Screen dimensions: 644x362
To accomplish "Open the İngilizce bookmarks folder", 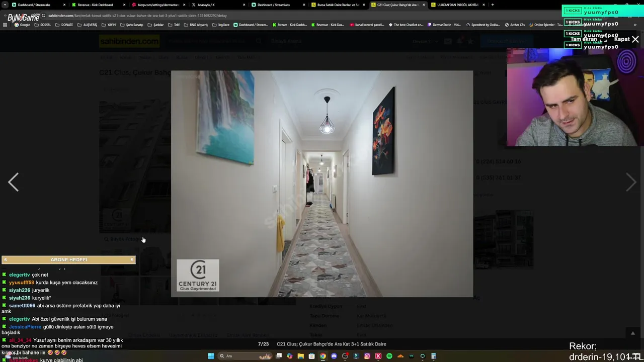I will pos(221,25).
